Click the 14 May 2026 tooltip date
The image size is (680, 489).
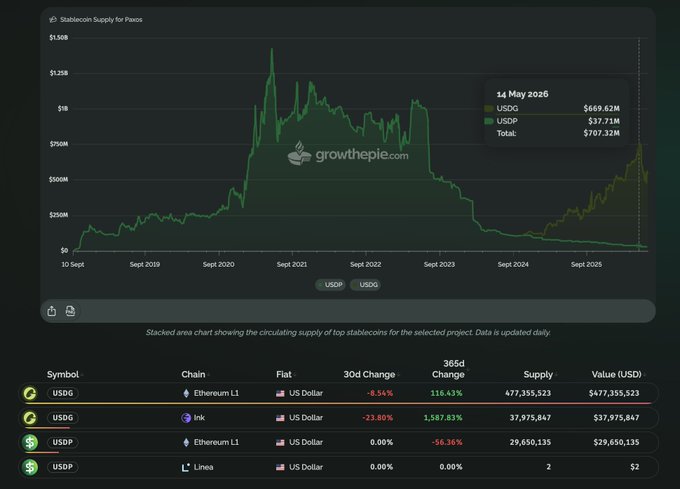(x=522, y=94)
